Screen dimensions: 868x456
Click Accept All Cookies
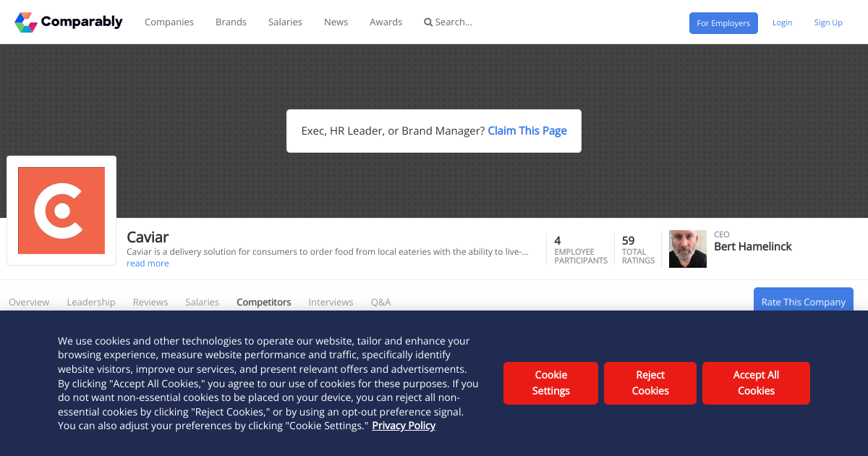click(756, 383)
